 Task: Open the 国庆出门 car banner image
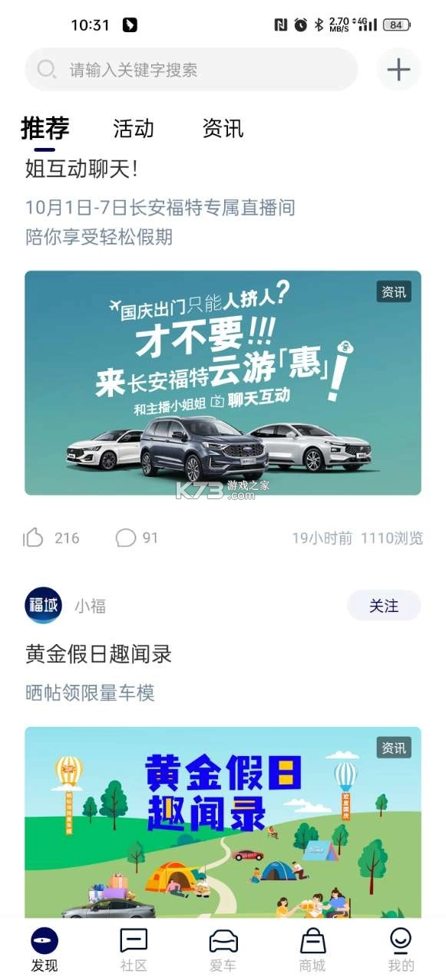pos(223,383)
